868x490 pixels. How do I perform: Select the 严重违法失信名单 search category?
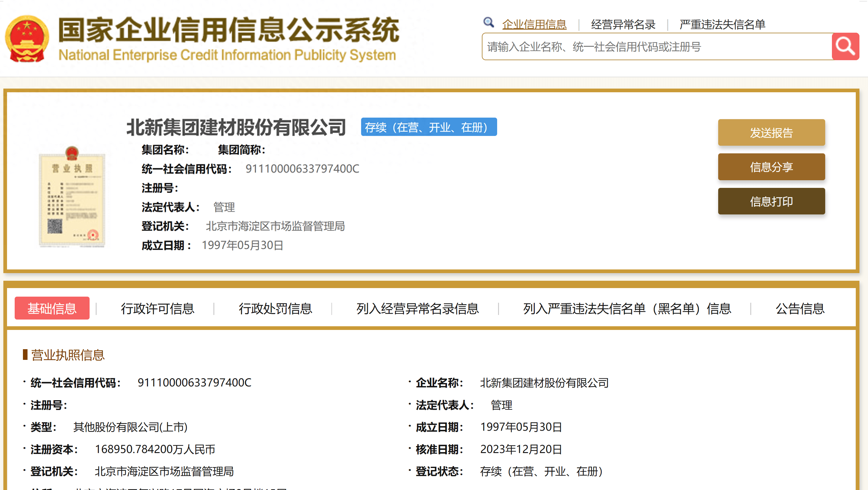coord(722,24)
